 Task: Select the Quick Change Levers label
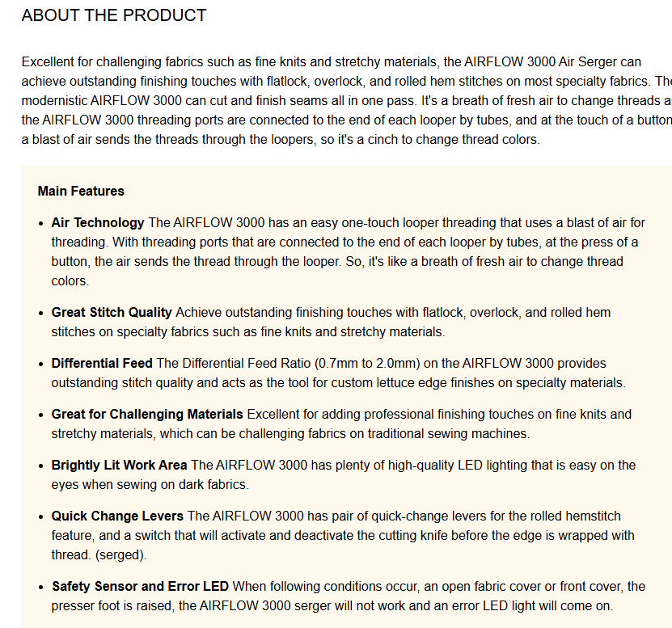(x=117, y=516)
